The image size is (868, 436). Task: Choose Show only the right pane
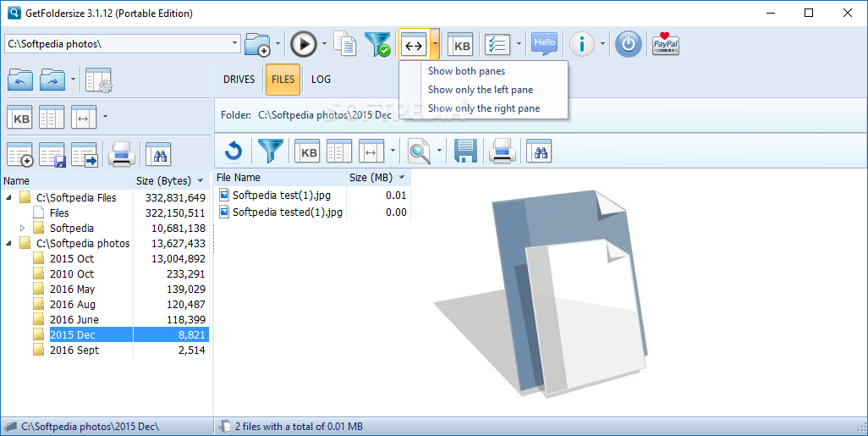tap(483, 108)
